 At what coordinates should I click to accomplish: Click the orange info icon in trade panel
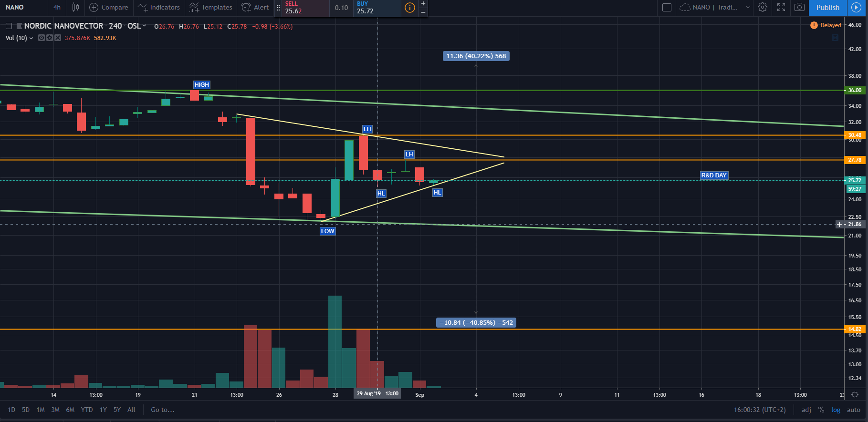pos(409,8)
